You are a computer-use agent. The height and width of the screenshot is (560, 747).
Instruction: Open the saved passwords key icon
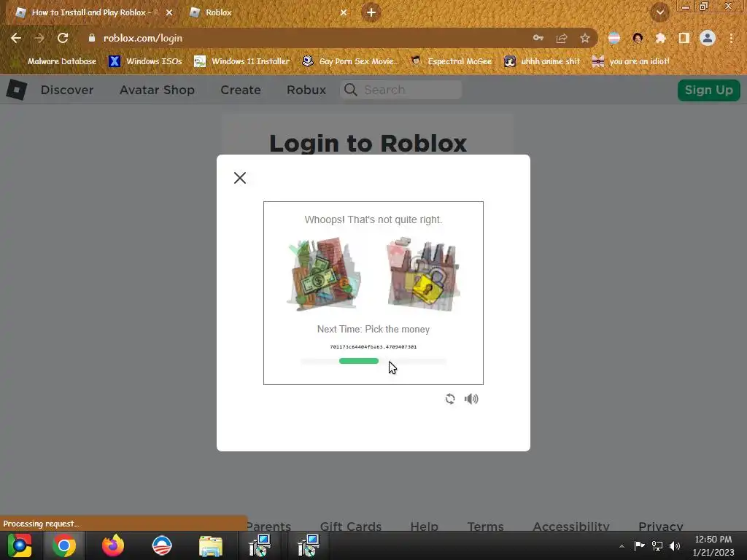[538, 38]
